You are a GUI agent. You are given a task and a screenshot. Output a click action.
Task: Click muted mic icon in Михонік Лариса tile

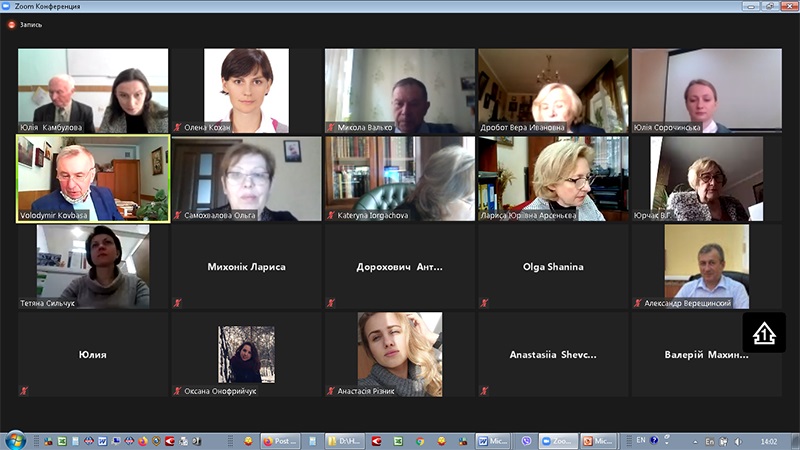pyautogui.click(x=178, y=303)
